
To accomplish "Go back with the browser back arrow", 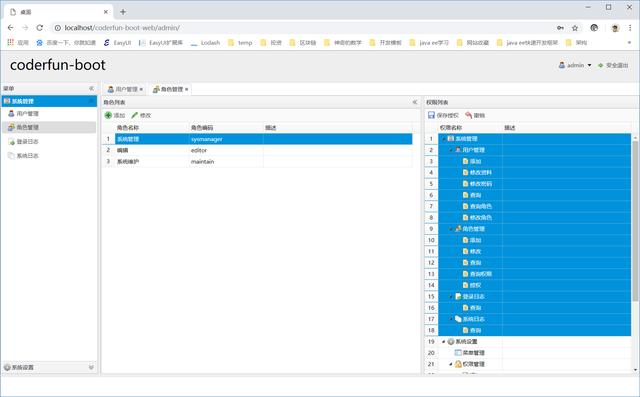I will coord(11,28).
